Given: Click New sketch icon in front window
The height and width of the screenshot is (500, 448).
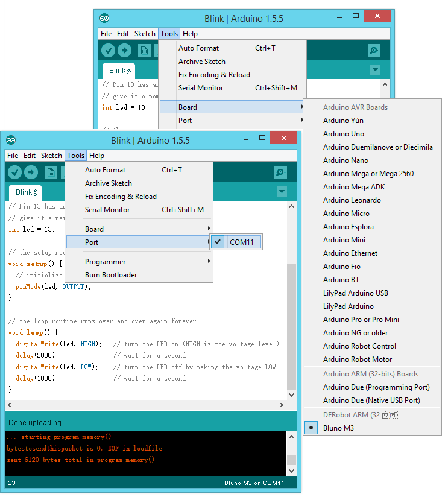Looking at the screenshot, I should [x=51, y=172].
